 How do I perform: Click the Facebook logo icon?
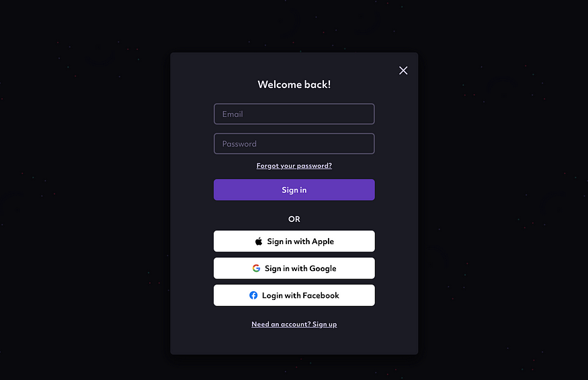[x=253, y=295]
